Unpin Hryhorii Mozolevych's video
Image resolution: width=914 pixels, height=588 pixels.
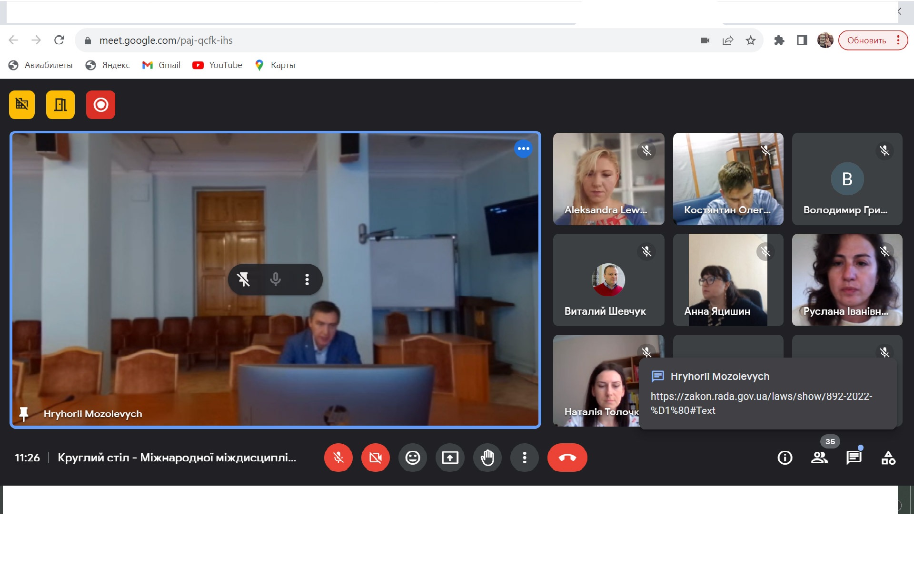[244, 279]
